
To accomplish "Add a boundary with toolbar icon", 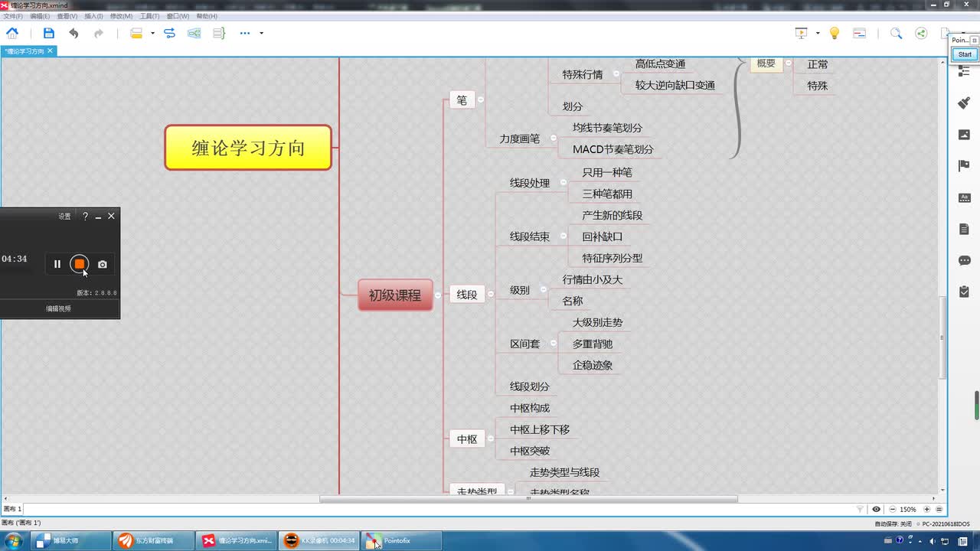I will [x=194, y=33].
